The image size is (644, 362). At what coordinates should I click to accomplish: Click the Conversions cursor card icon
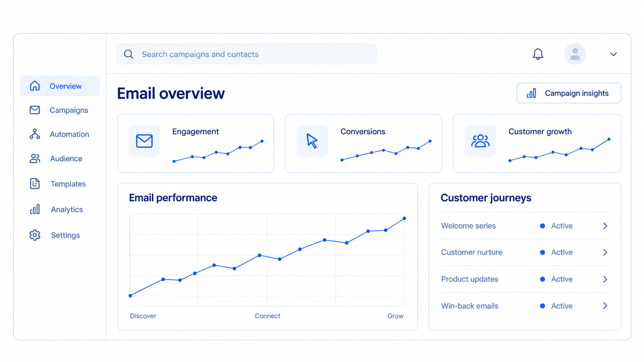point(312,141)
